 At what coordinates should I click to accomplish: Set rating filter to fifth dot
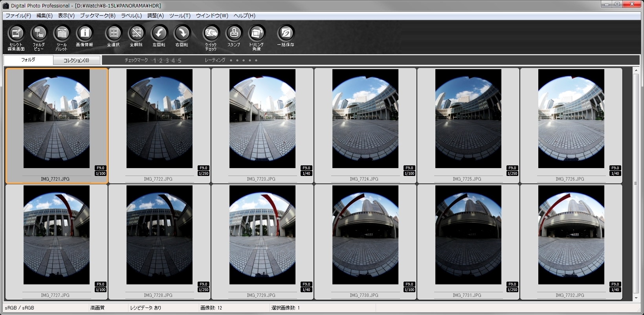click(256, 60)
